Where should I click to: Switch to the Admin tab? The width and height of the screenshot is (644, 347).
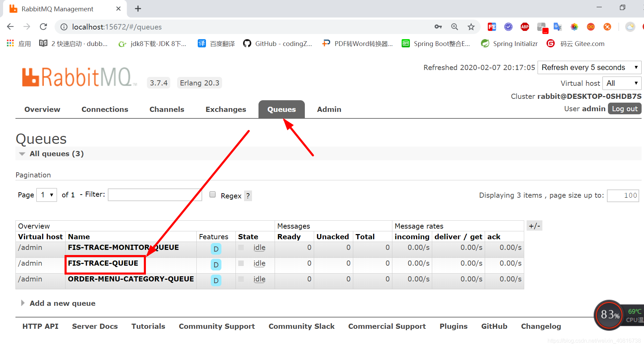click(x=329, y=109)
